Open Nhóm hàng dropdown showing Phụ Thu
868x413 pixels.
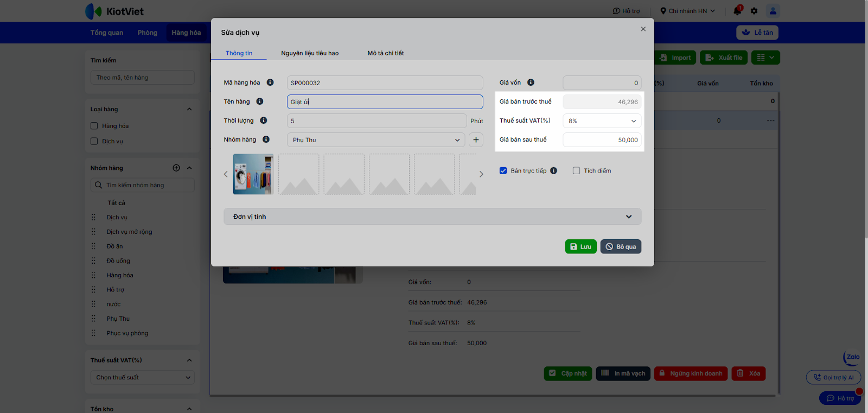(376, 139)
